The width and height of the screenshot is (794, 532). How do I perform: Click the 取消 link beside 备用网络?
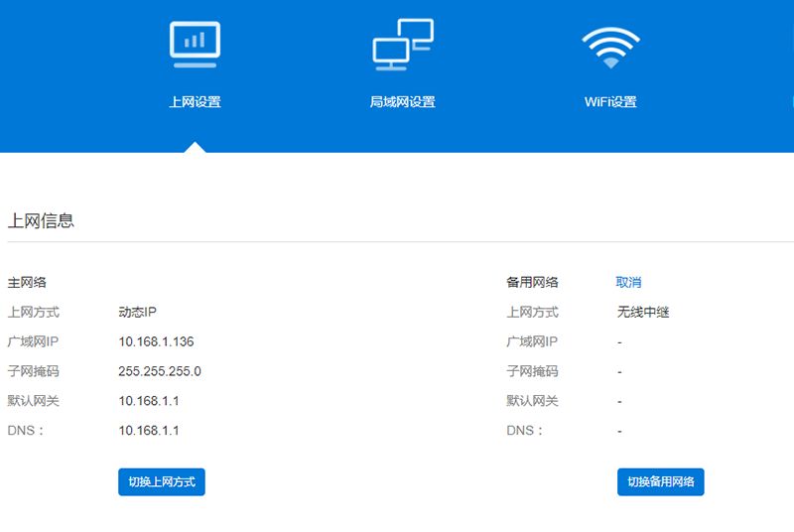628,283
